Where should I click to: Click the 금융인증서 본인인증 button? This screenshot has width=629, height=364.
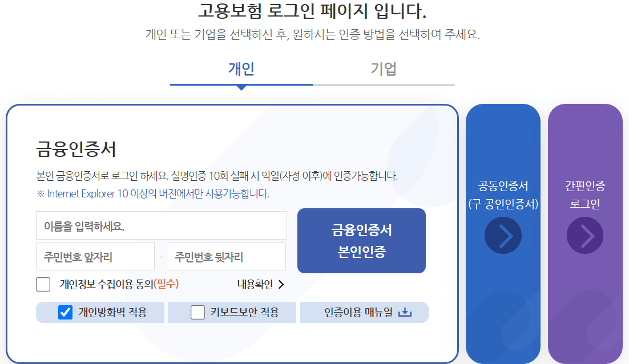361,240
